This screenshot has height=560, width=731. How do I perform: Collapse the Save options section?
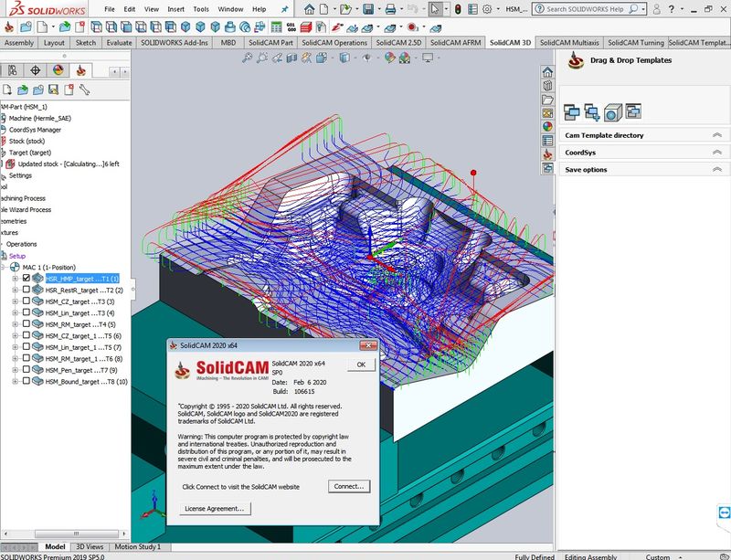point(716,170)
